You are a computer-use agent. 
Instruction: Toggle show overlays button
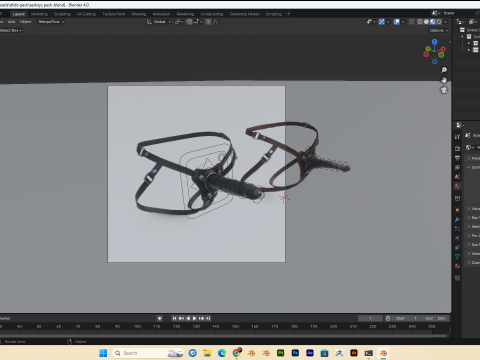397,22
